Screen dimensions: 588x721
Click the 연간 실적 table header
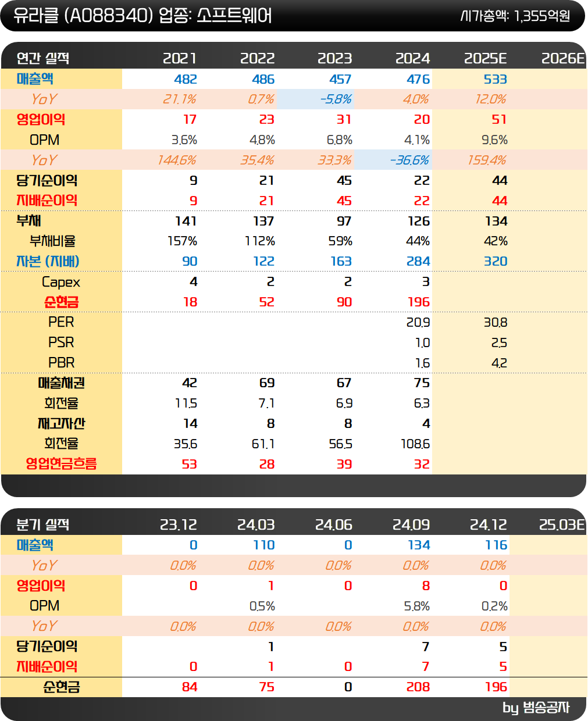point(43,58)
